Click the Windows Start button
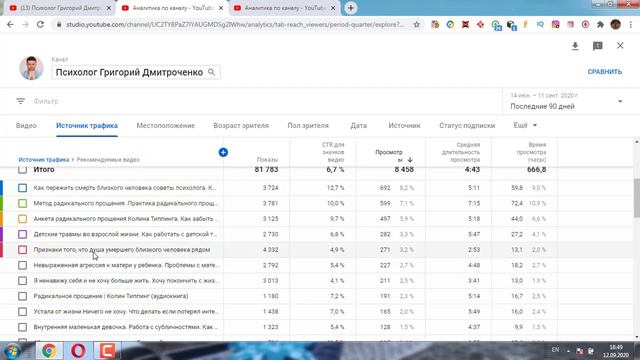The width and height of the screenshot is (640, 360). tap(12, 351)
